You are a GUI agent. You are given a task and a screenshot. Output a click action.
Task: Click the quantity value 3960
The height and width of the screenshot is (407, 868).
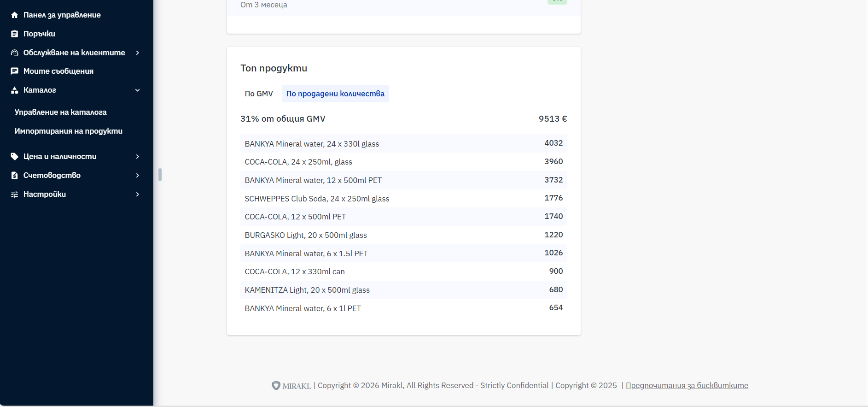[553, 161]
